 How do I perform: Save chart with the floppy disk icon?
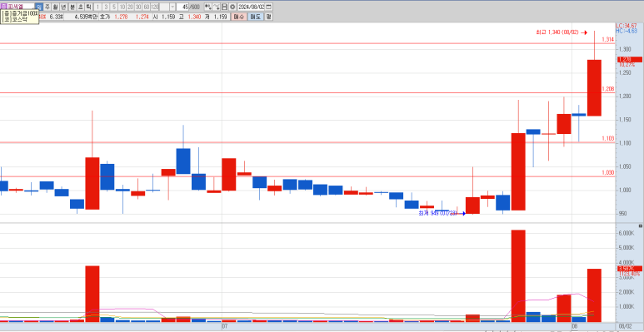pos(224,7)
